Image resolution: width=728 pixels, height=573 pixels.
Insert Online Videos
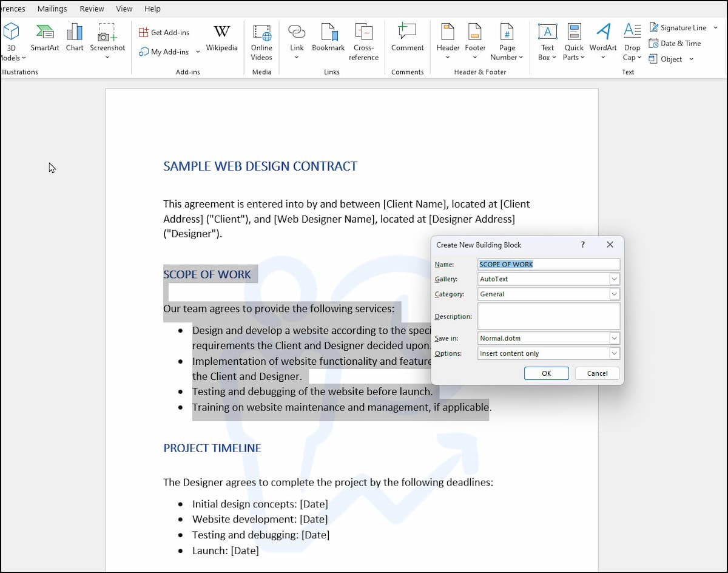tap(261, 42)
